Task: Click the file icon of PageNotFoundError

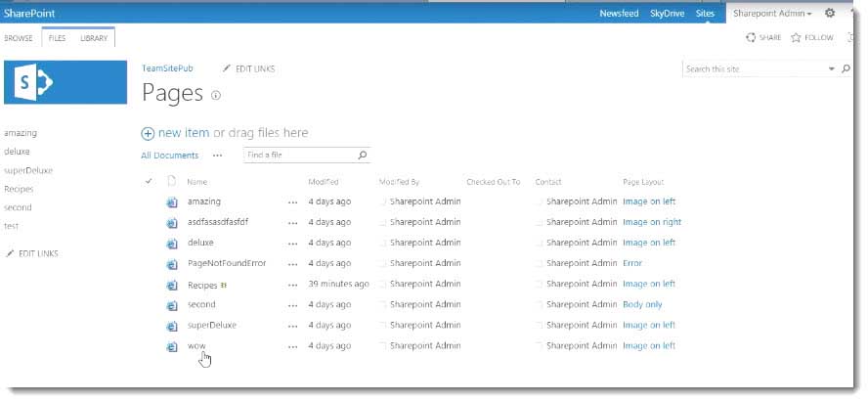Action: click(172, 264)
